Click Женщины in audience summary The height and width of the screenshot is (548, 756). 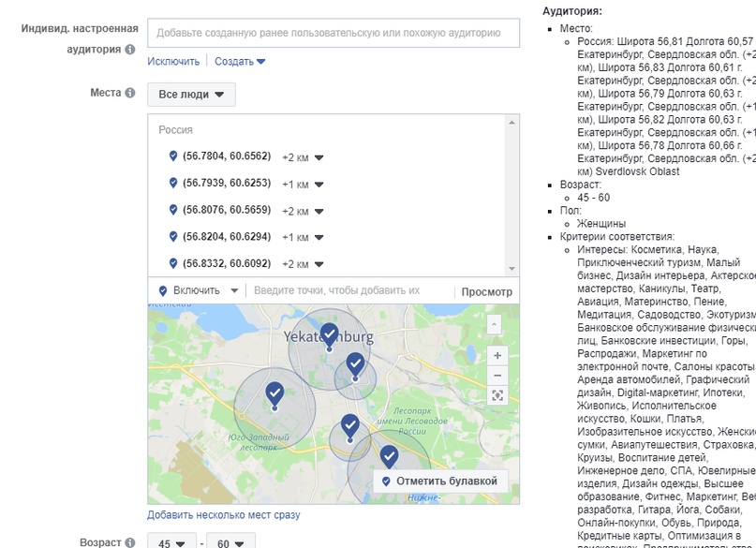tap(601, 224)
